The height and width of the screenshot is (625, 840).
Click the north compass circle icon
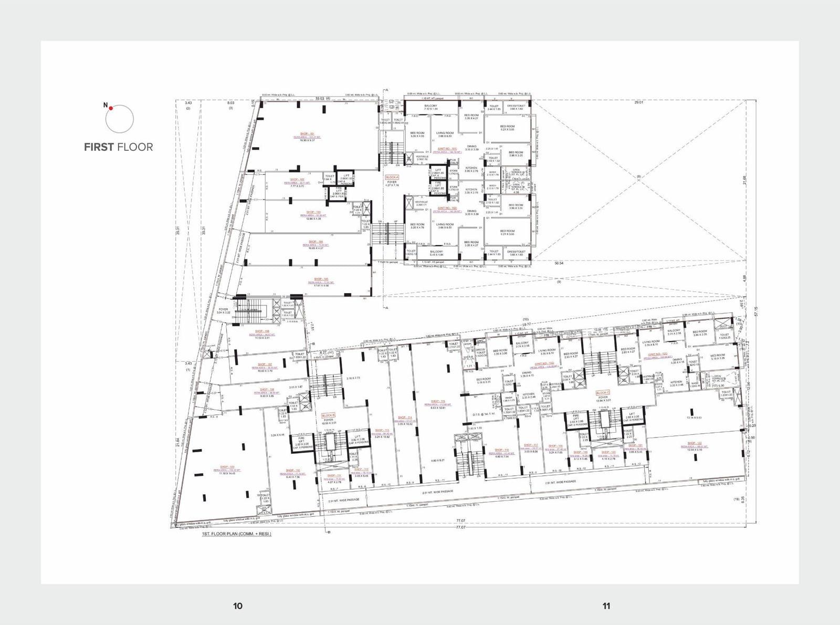point(119,118)
